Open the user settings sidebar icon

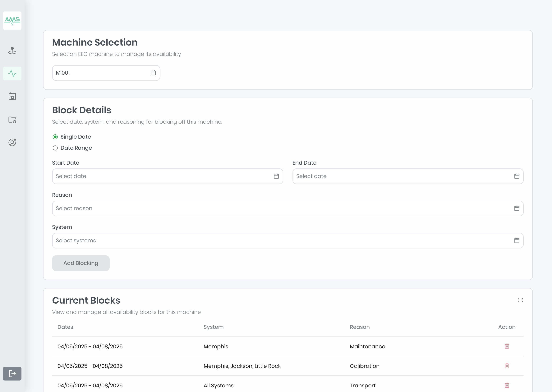(x=12, y=142)
